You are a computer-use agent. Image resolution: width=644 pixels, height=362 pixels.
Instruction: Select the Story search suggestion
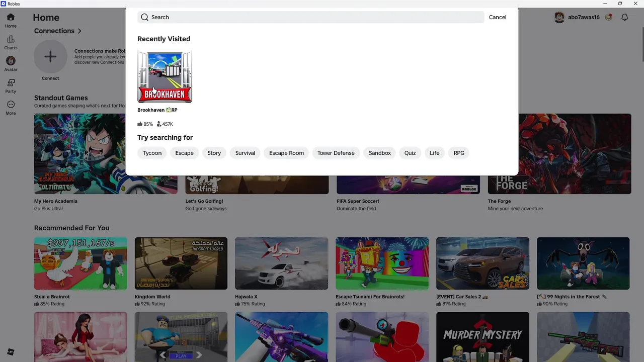point(214,153)
